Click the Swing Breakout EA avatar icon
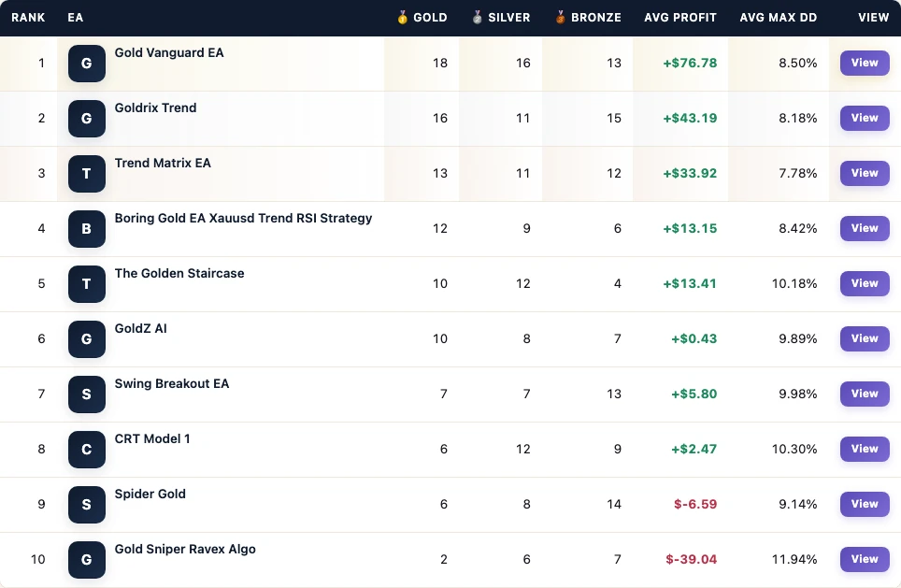 pyautogui.click(x=87, y=394)
